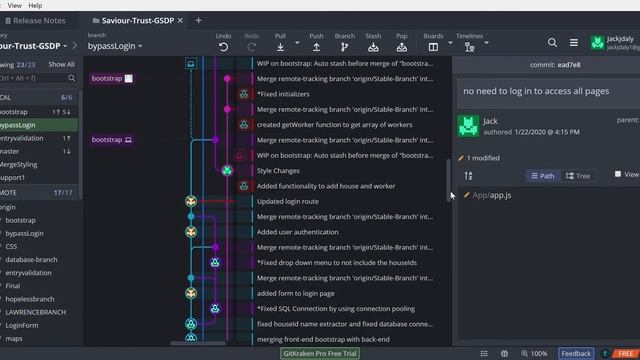This screenshot has width=640, height=360.
Task: Click the Style Changes commit avatar
Action: [227, 171]
